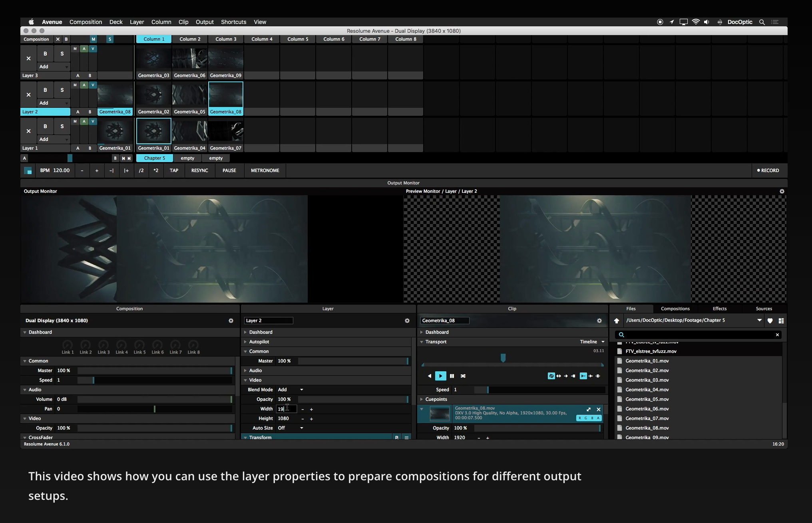Expand the Autopilot section in Layer panel

coord(246,342)
